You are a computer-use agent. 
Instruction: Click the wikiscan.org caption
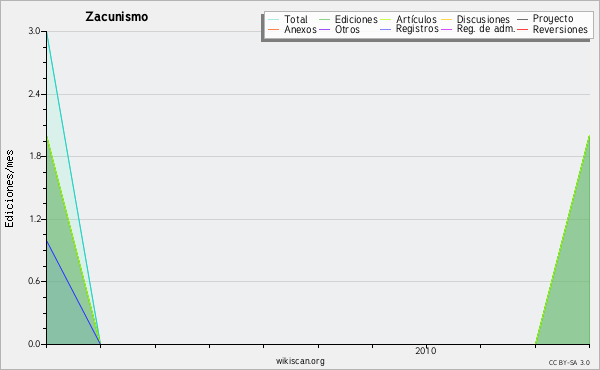[x=300, y=361]
